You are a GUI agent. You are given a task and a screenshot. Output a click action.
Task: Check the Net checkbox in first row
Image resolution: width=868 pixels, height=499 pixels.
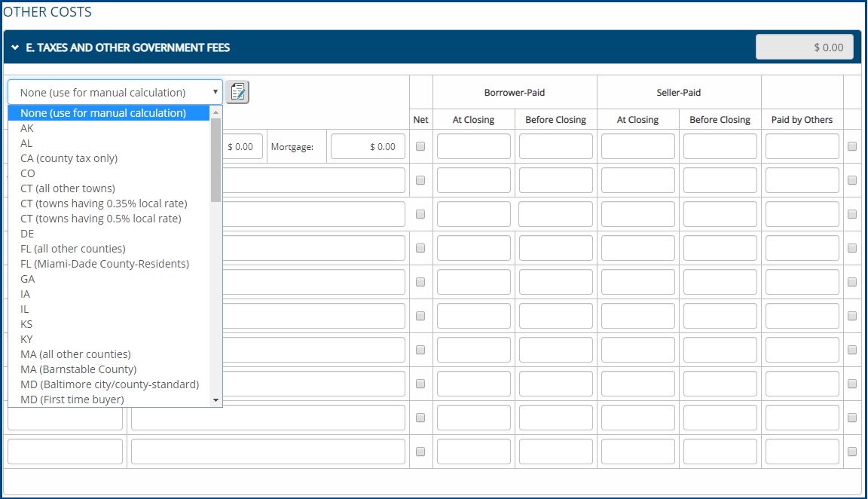pos(420,147)
